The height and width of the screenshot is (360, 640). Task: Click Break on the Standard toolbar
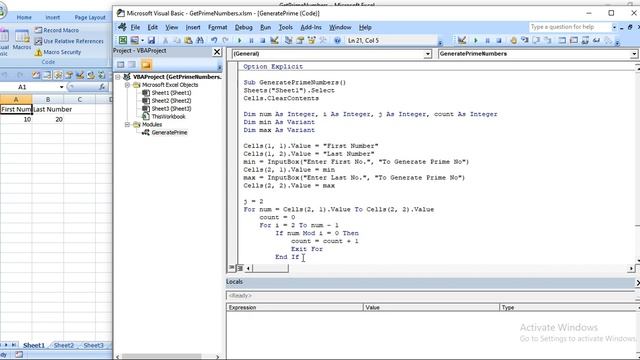point(251,40)
